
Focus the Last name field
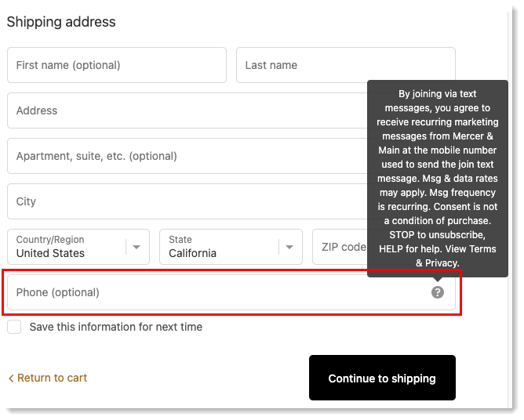[346, 65]
